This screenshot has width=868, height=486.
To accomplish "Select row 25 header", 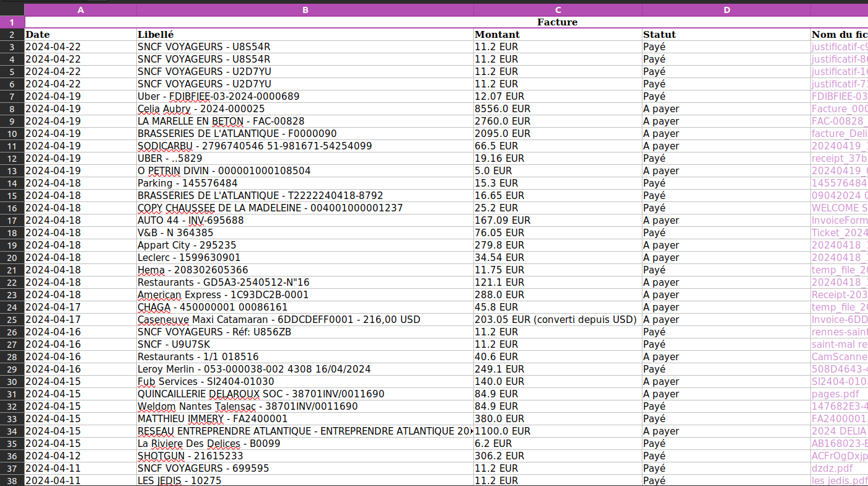I will (x=12, y=320).
